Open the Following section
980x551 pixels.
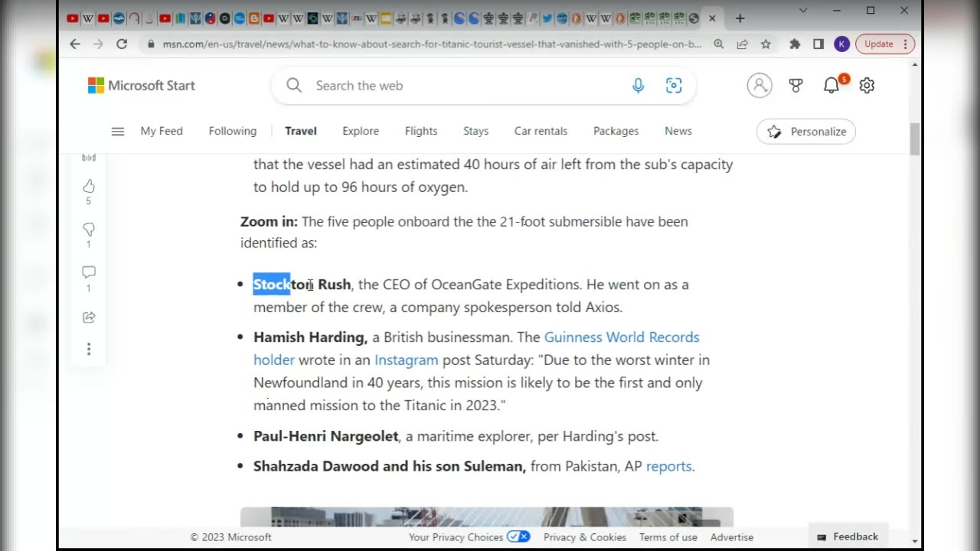point(233,132)
